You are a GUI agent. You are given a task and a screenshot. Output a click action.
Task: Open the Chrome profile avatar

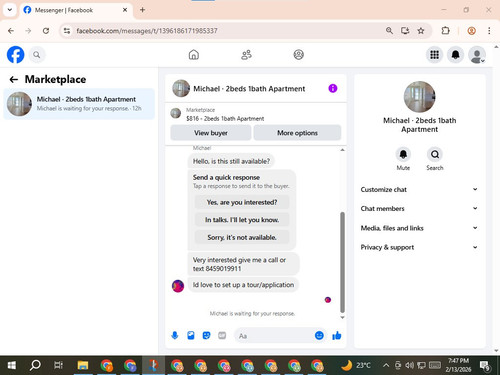point(471,31)
